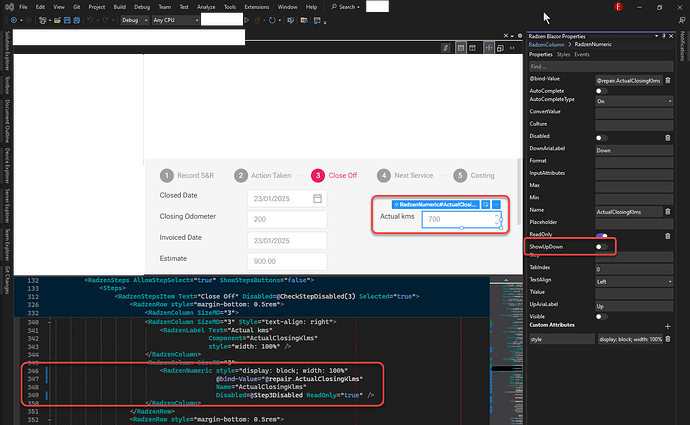This screenshot has height=425, width=690.
Task: Remove the style custom attribute via trash
Action: tap(668, 339)
